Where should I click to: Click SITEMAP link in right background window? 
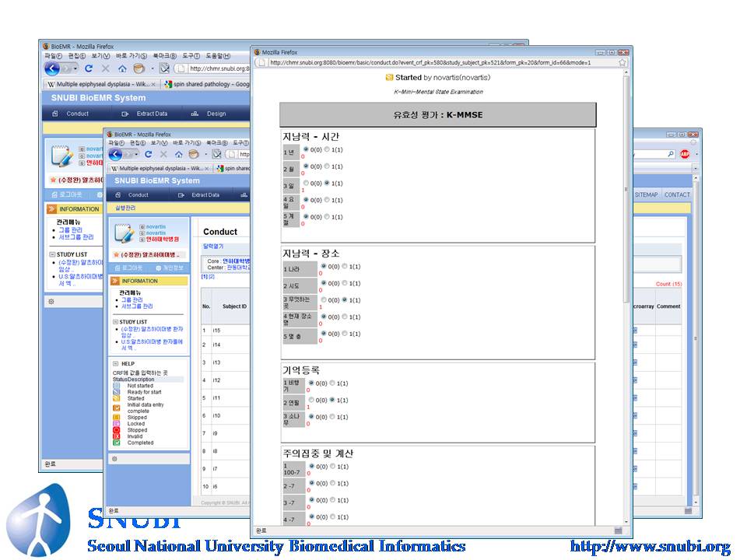646,194
